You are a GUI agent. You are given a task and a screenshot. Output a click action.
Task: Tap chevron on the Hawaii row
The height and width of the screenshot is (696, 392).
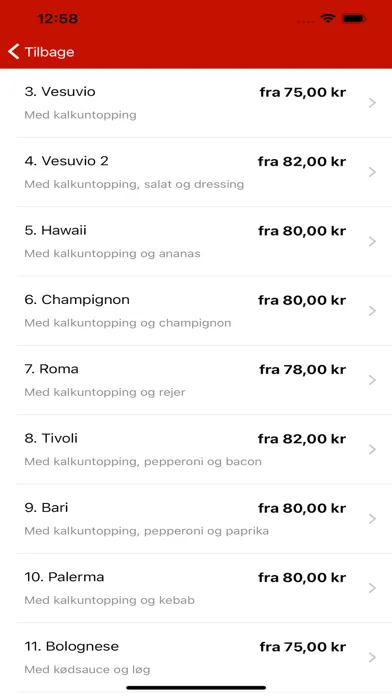coord(372,241)
